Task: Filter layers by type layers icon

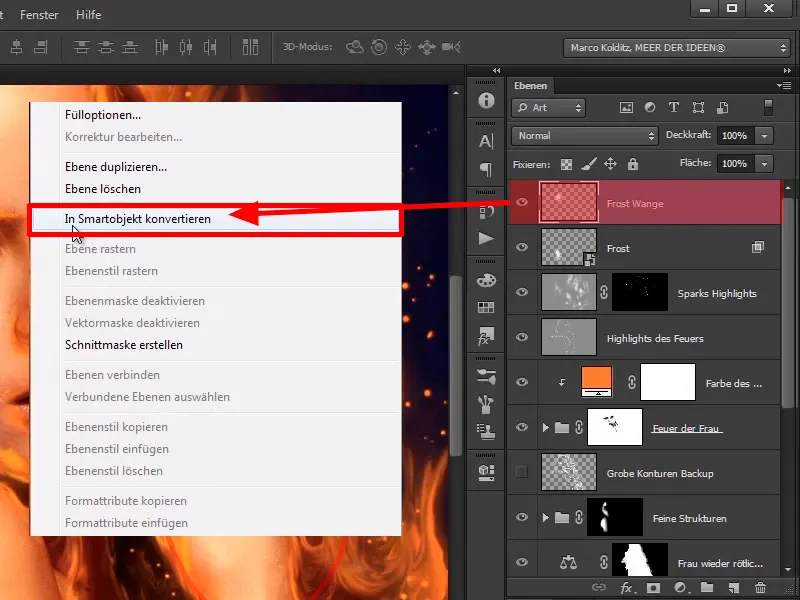Action: coord(674,108)
